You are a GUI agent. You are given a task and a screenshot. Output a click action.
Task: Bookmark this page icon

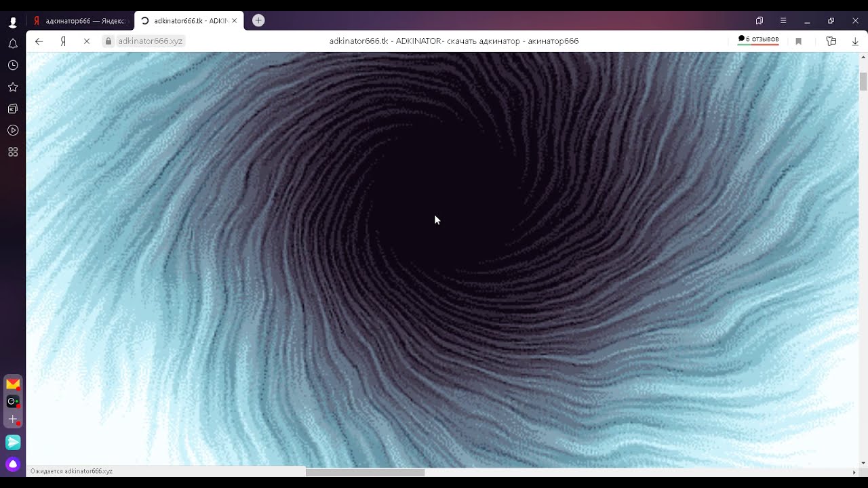point(798,41)
